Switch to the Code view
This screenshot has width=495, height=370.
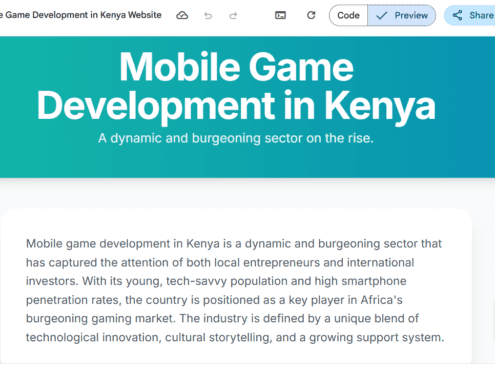click(348, 15)
